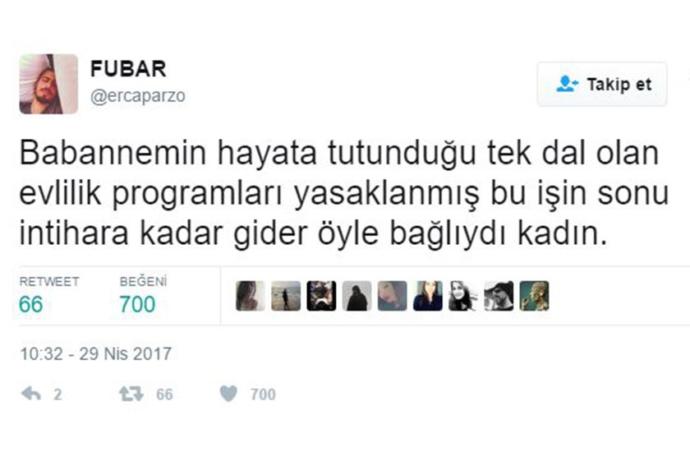Open the eighth liker avatar with cap
Image resolution: width=690 pixels, height=466 pixels.
pos(499,296)
